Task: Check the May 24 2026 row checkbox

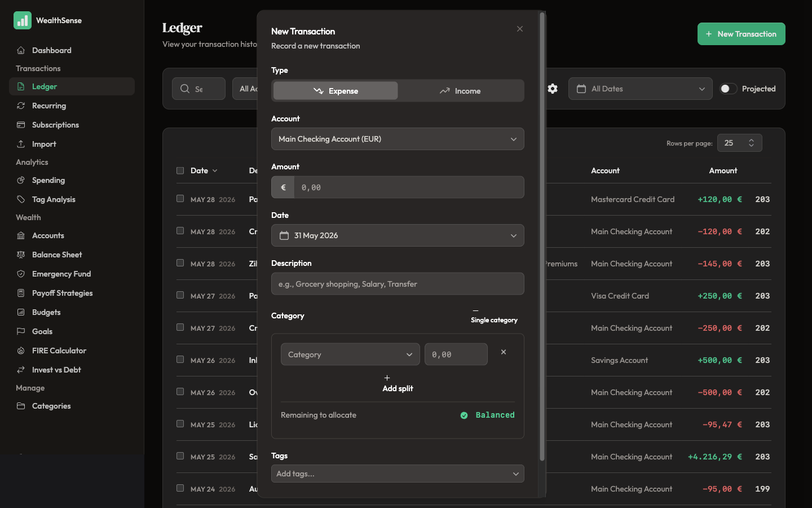Action: (x=180, y=488)
